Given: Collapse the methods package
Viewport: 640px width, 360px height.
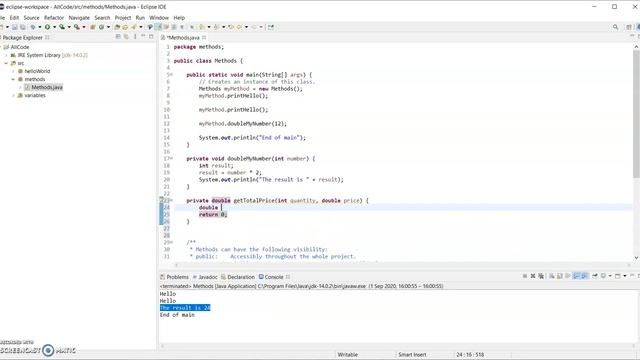Looking at the screenshot, I should pyautogui.click(x=13, y=79).
